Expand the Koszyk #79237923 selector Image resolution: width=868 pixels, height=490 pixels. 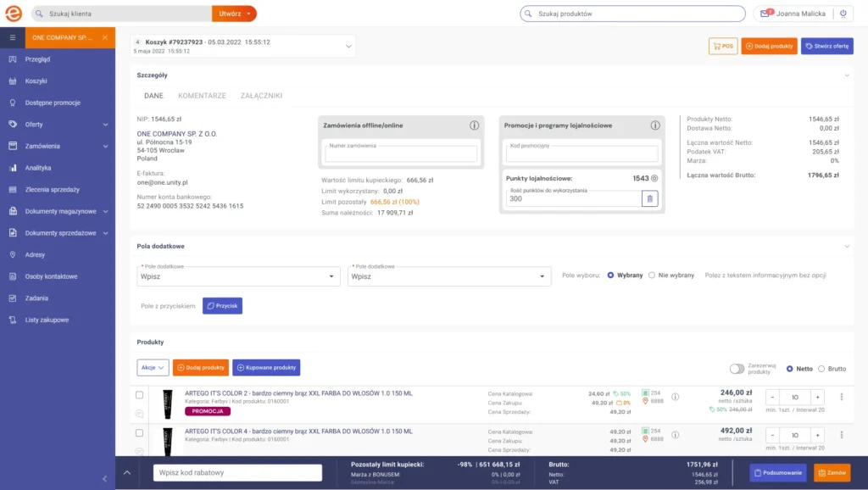pos(348,46)
